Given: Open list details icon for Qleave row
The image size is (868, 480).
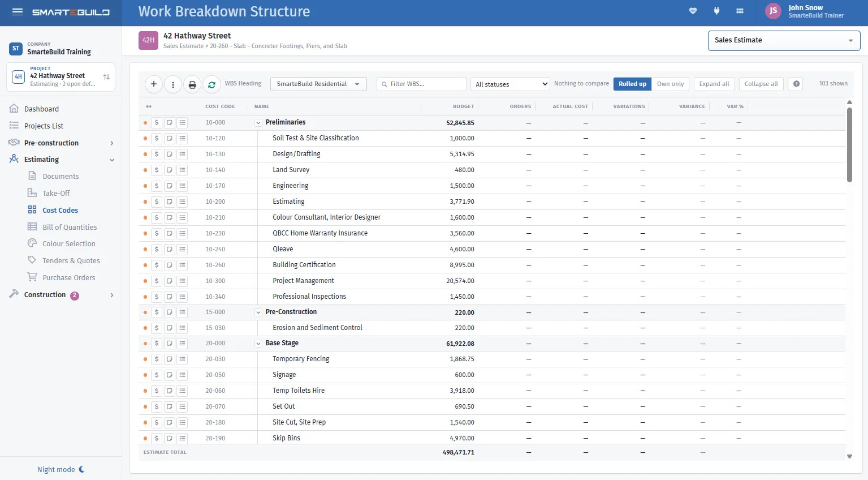Looking at the screenshot, I should pos(182,250).
